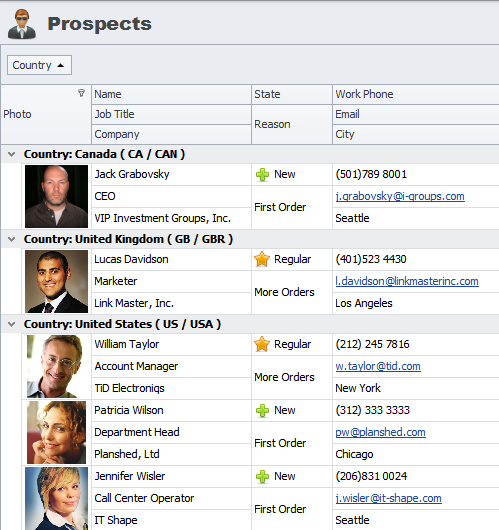Select Jack Grabovsky's photo thumbnail
The width and height of the screenshot is (499, 530).
56,196
